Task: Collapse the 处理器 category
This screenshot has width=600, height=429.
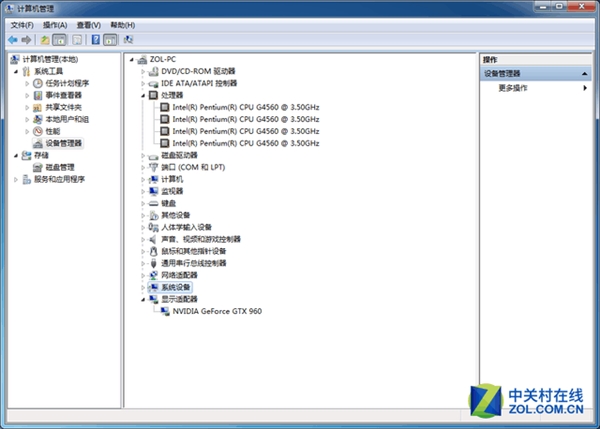Action: point(143,96)
